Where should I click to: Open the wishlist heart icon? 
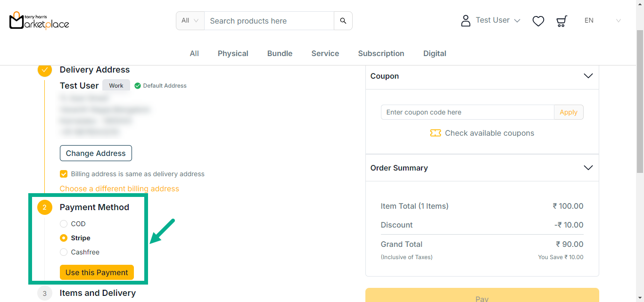538,21
